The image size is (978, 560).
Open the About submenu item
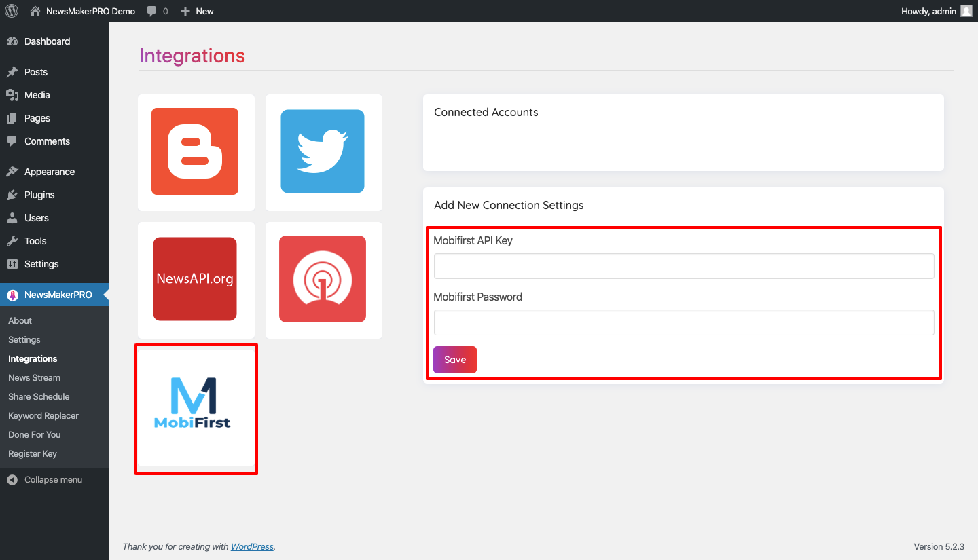point(20,320)
